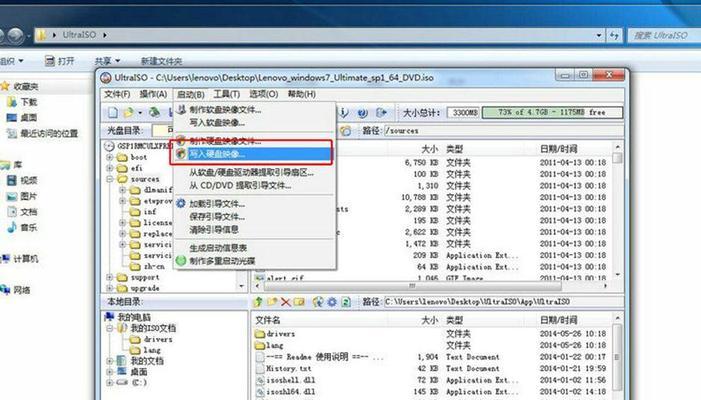Click the folder icon right of the red X

tap(299, 302)
